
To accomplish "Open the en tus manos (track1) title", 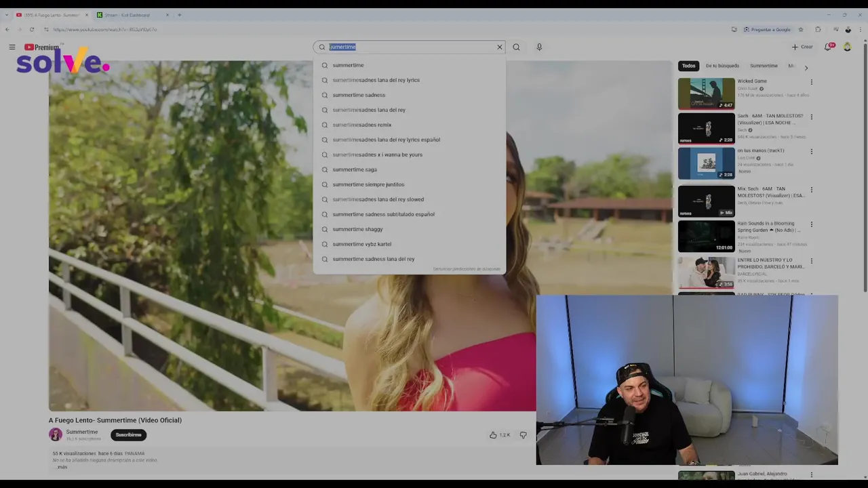I will coord(761,150).
